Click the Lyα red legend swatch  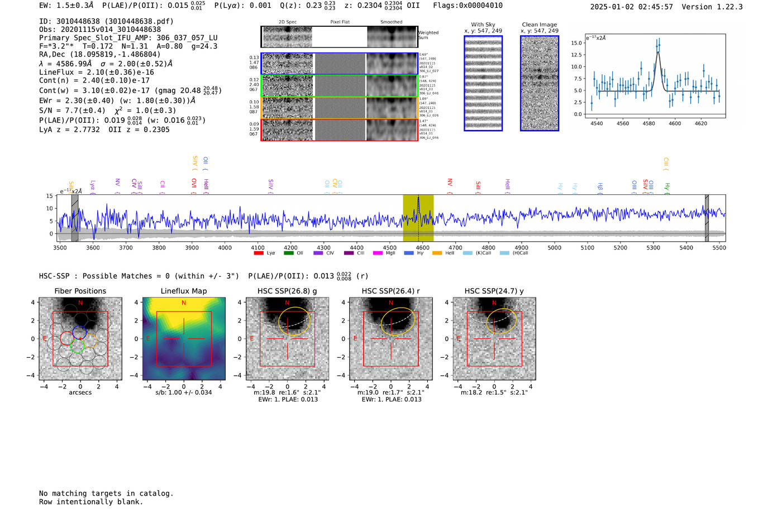click(x=258, y=253)
